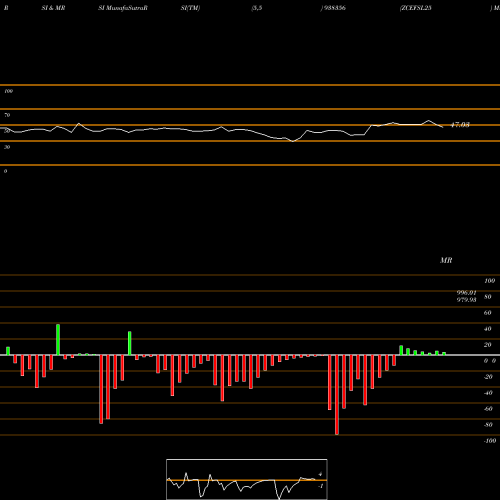The height and width of the screenshot is (500, 500).
Task: Click the '938356' code in the header
Action: click(334, 8)
